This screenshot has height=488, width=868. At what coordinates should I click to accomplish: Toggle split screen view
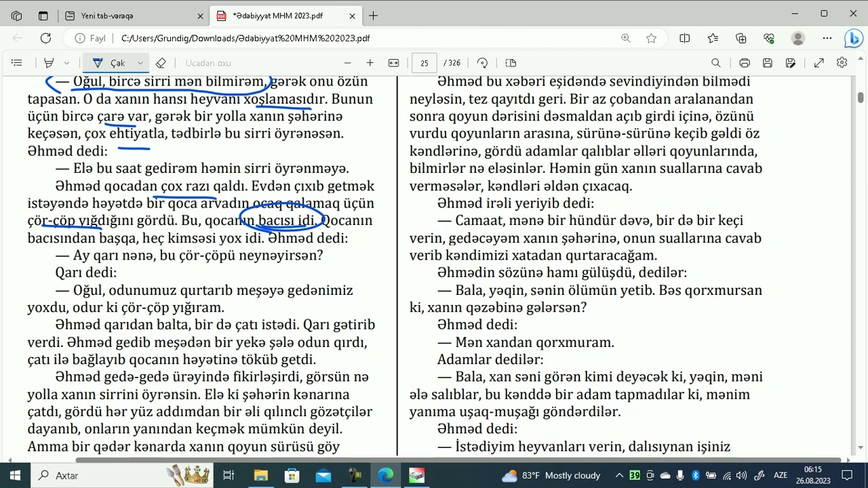(685, 39)
